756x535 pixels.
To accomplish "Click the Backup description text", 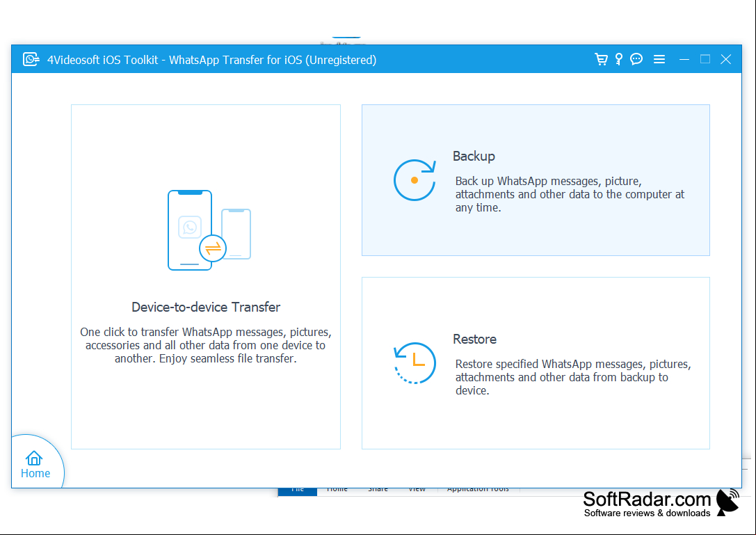I will [x=570, y=194].
